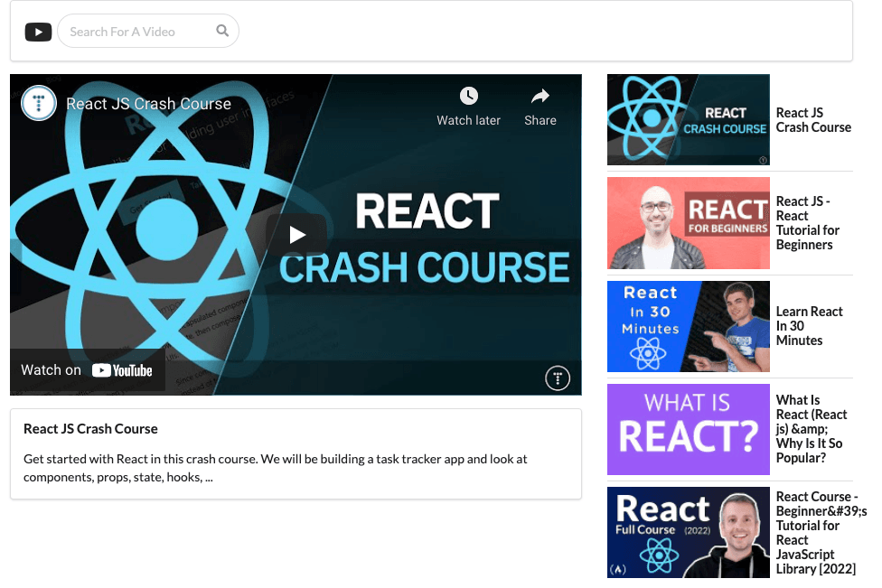The height and width of the screenshot is (588, 882).
Task: Click the React JS Crash Course heading below the video
Action: tap(90, 429)
